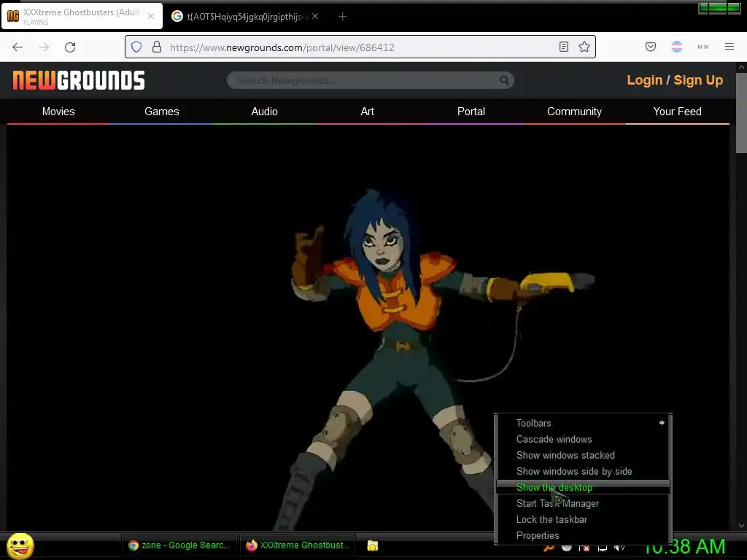Click the 10:38 AM taskbar clock
The height and width of the screenshot is (560, 747).
(x=684, y=546)
